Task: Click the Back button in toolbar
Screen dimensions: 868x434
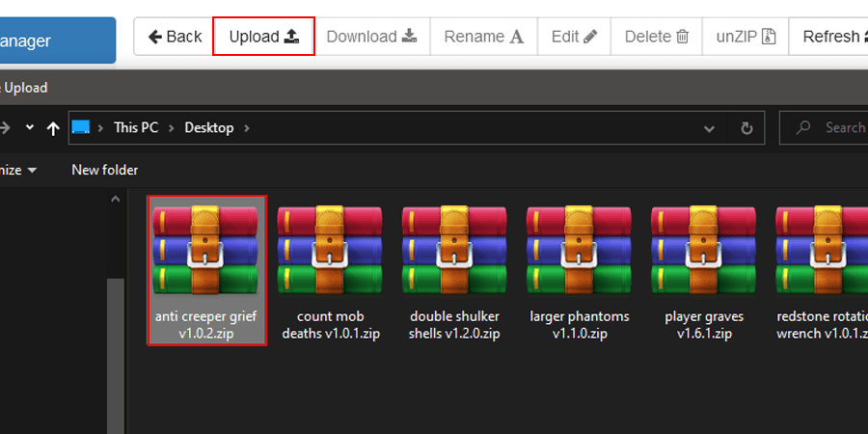Action: tap(175, 37)
